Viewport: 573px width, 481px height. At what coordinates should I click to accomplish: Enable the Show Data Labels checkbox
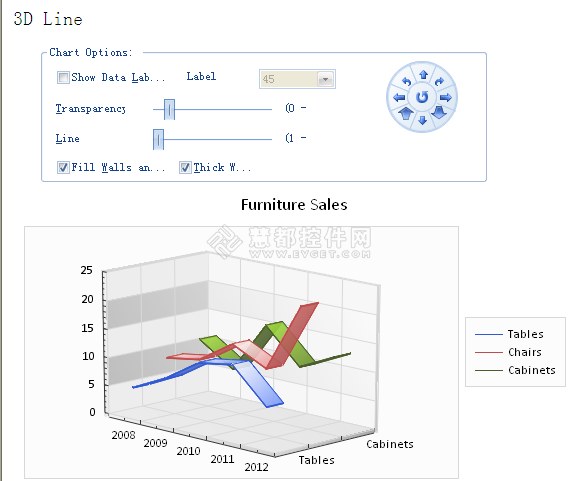(63, 77)
